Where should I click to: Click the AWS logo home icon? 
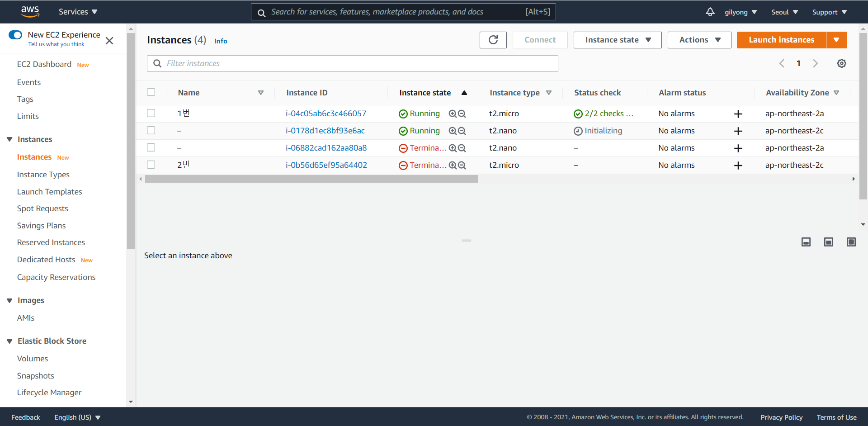click(x=30, y=11)
